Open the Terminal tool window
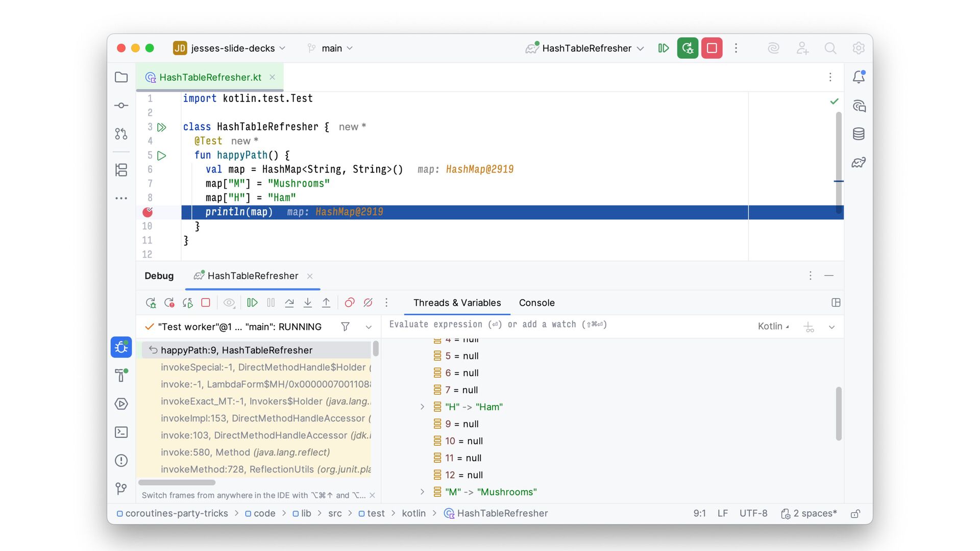Image resolution: width=980 pixels, height=551 pixels. (x=121, y=432)
